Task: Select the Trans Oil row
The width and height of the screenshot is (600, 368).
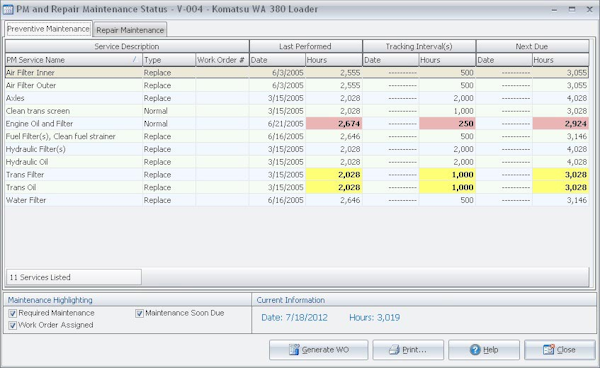Action: [x=297, y=187]
